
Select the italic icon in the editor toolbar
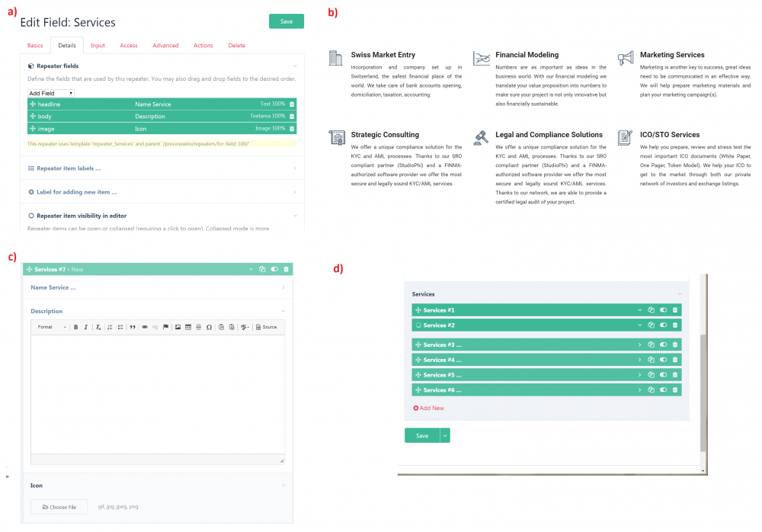pyautogui.click(x=85, y=327)
